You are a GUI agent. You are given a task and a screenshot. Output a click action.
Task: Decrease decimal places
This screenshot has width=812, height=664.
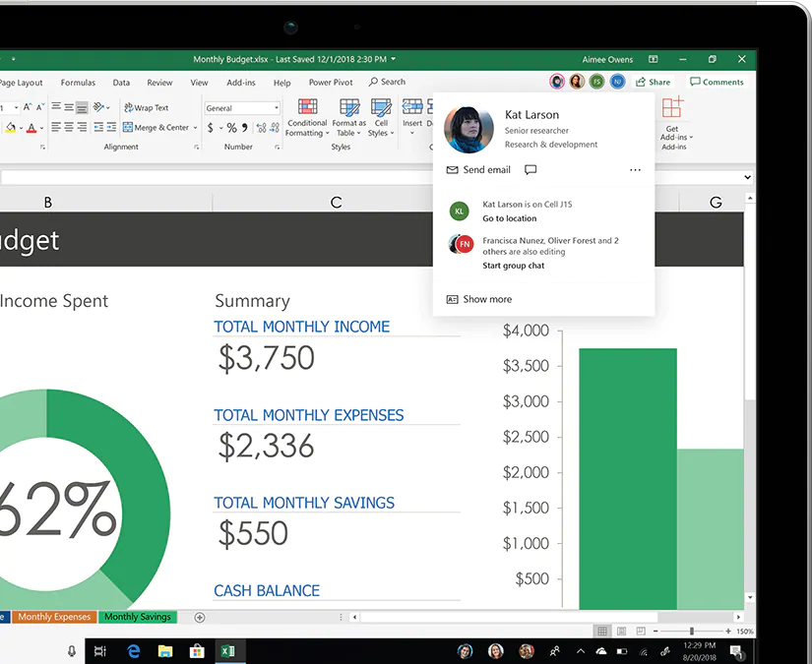[275, 127]
